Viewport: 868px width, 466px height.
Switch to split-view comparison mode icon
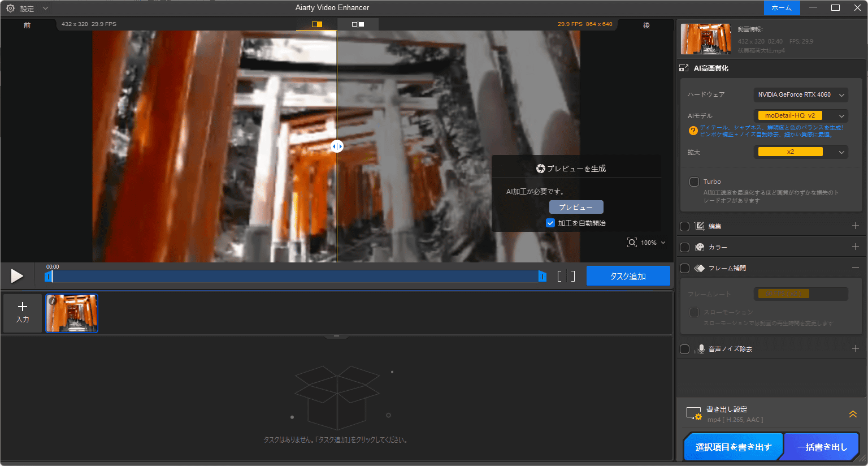click(316, 24)
